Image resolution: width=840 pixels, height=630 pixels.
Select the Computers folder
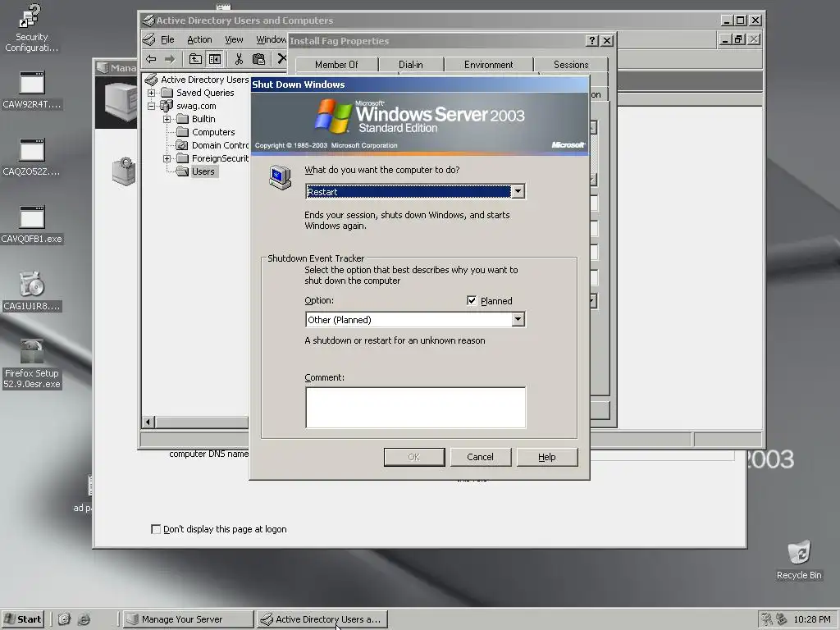(206, 132)
